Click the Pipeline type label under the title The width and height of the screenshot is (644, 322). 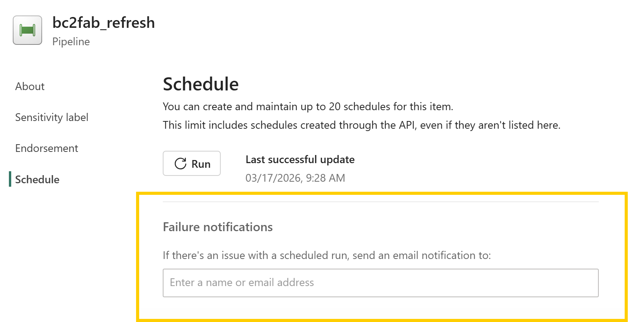tap(71, 41)
